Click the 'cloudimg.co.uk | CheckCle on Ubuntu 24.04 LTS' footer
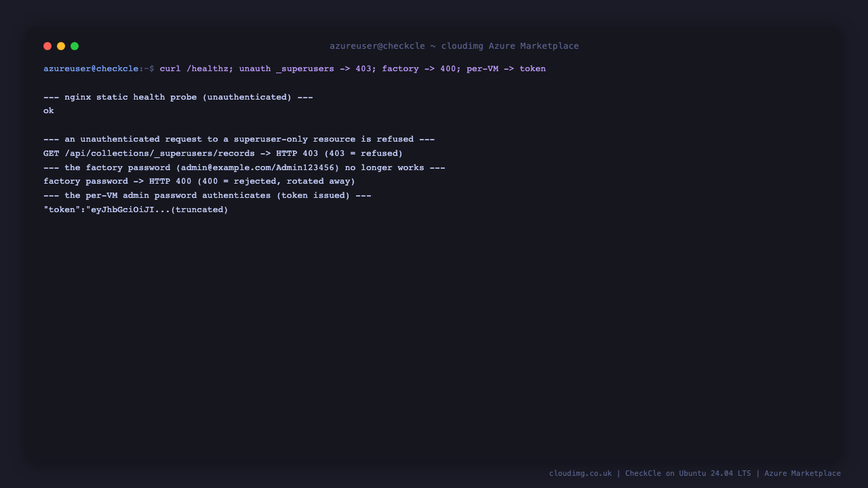This screenshot has height=488, width=868. (695, 473)
